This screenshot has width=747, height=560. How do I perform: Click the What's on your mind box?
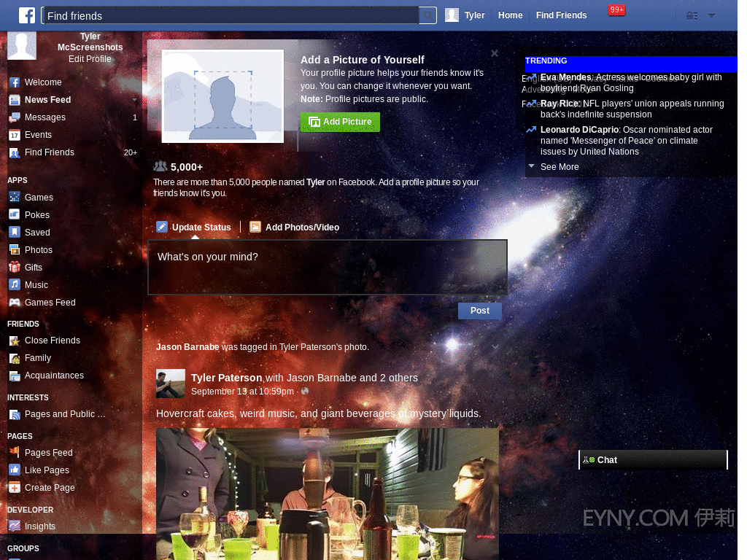pyautogui.click(x=328, y=267)
